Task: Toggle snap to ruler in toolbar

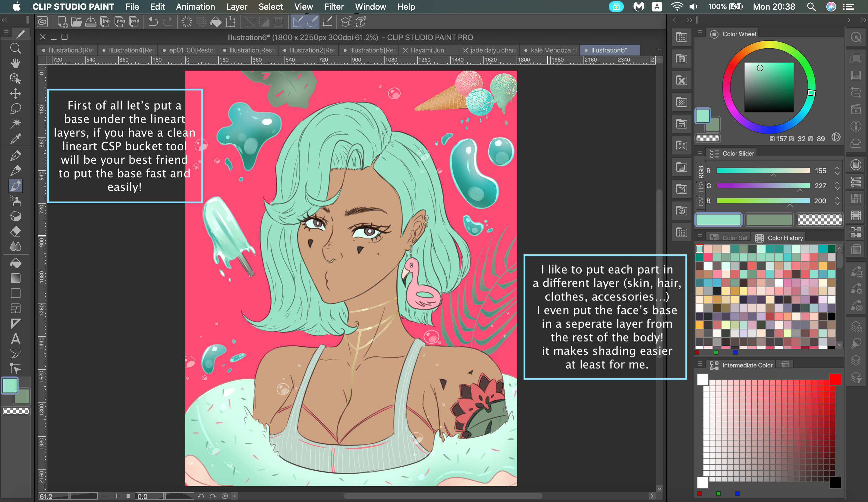Action: pos(297,22)
